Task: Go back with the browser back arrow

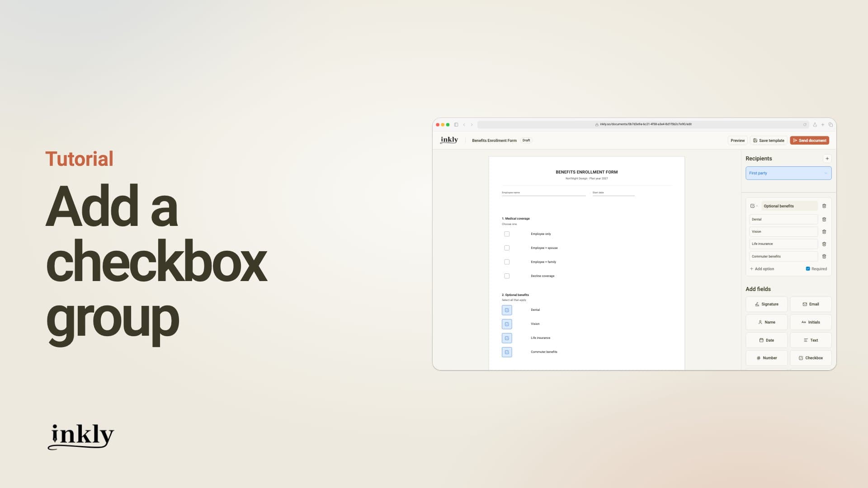Action: pos(464,125)
